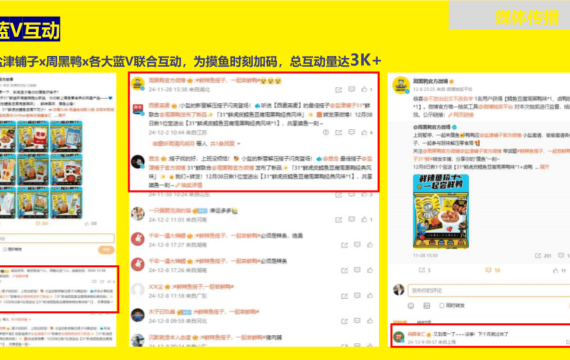
Task: Like the comment dated 24-12-8 17:26
Action: pos(370,270)
